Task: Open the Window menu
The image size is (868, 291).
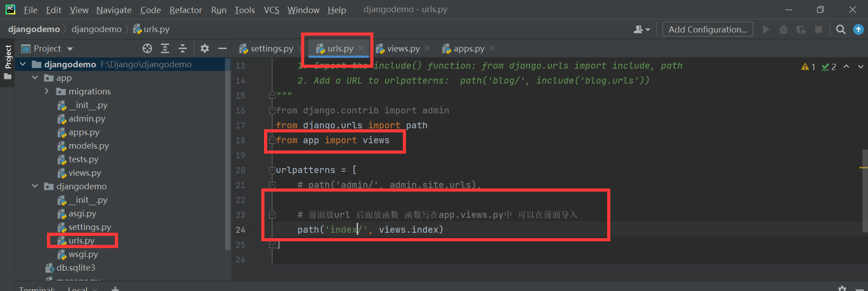Action: (303, 10)
